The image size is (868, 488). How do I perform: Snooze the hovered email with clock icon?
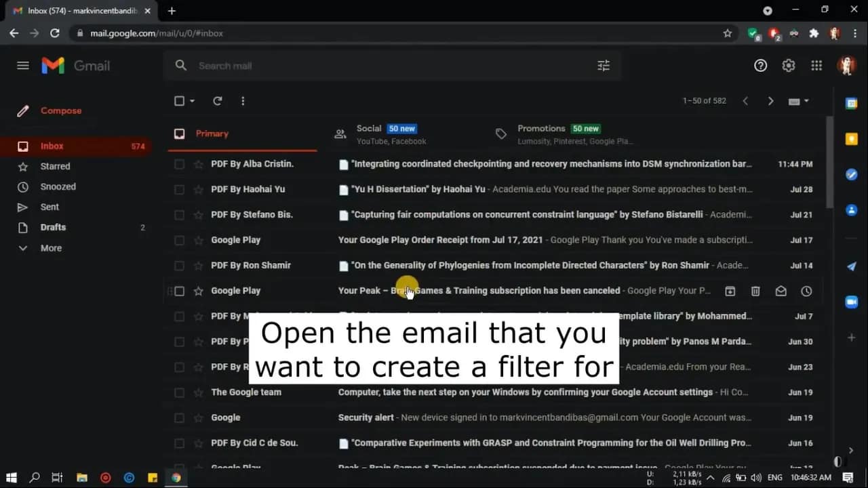point(806,291)
